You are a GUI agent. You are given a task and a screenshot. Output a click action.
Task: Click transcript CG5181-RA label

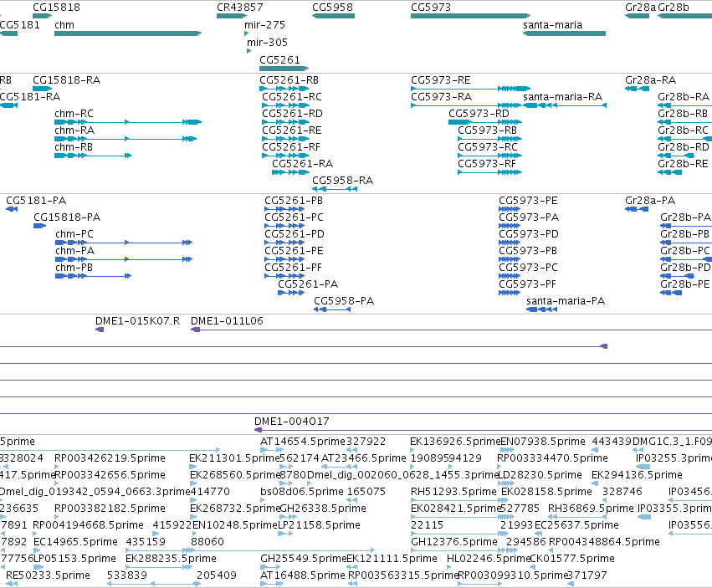click(30, 97)
